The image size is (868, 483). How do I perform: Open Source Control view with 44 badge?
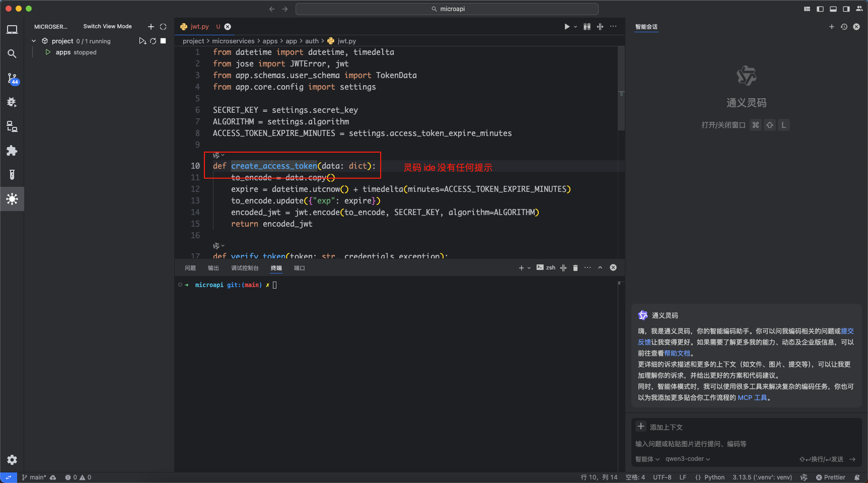click(x=12, y=78)
